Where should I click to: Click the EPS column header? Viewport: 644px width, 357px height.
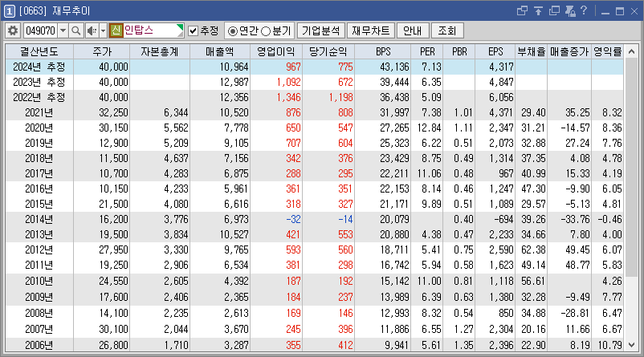tap(495, 51)
